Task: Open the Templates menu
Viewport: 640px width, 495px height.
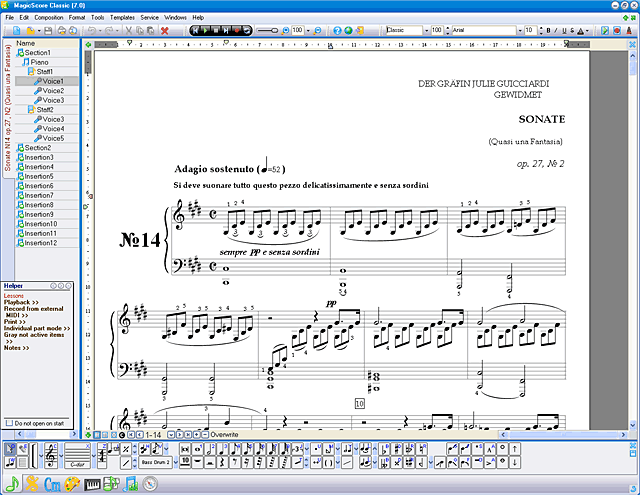Action: [x=122, y=18]
